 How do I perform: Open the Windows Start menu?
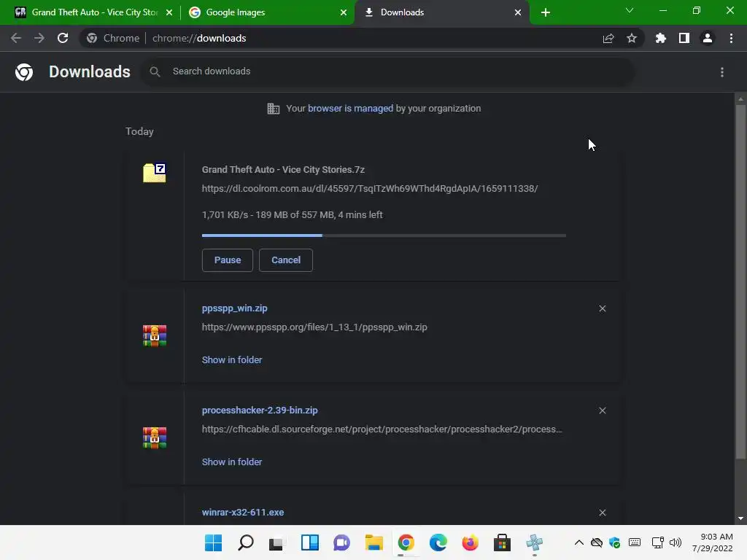coord(214,542)
